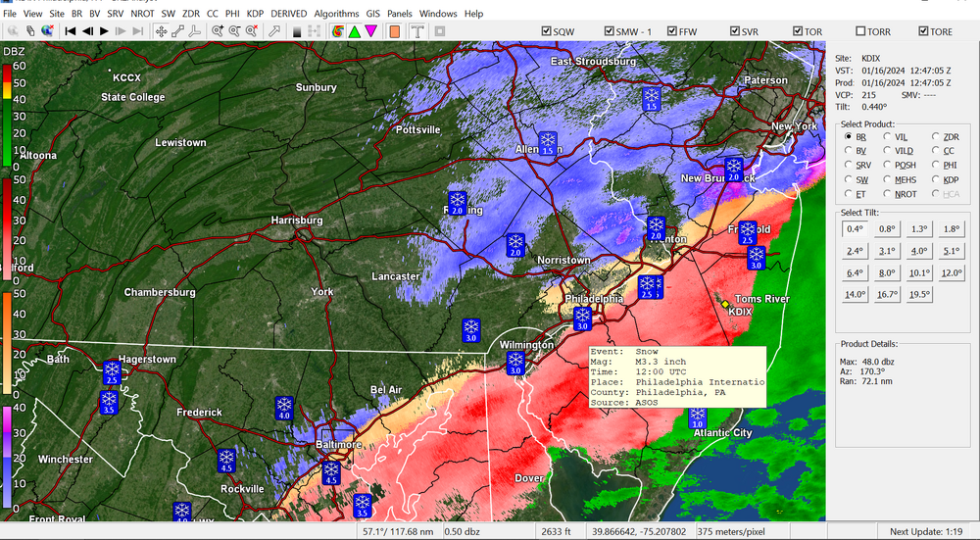
Task: Select the 1.3° tilt button
Action: coord(919,229)
